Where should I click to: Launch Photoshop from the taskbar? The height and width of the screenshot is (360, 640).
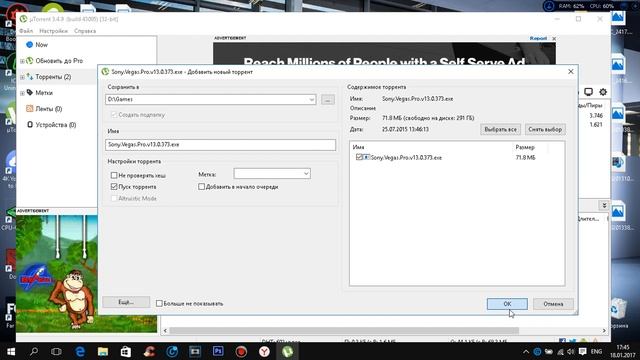(x=218, y=351)
